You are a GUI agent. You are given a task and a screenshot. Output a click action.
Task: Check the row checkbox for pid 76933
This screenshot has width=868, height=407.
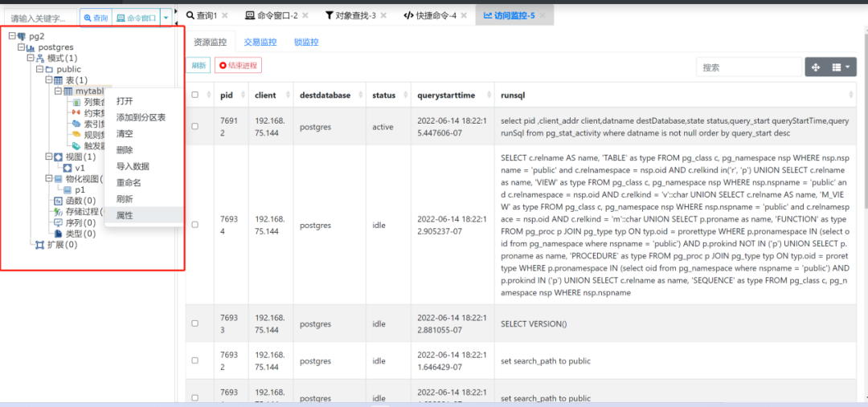(x=194, y=324)
